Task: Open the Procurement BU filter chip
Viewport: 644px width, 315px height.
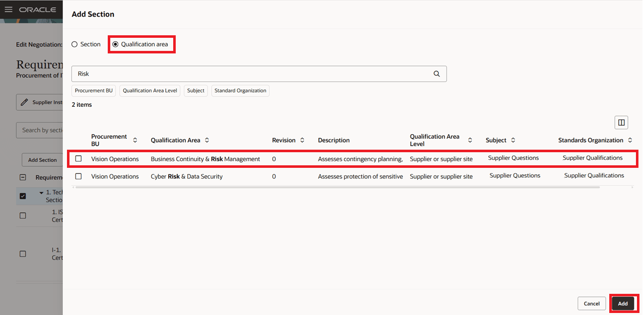Action: tap(94, 91)
